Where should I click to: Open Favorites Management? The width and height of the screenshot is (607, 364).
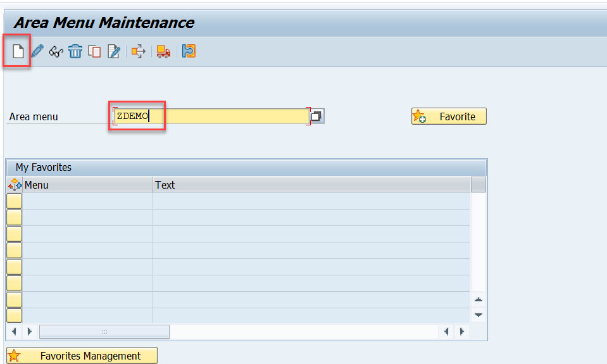pyautogui.click(x=82, y=356)
